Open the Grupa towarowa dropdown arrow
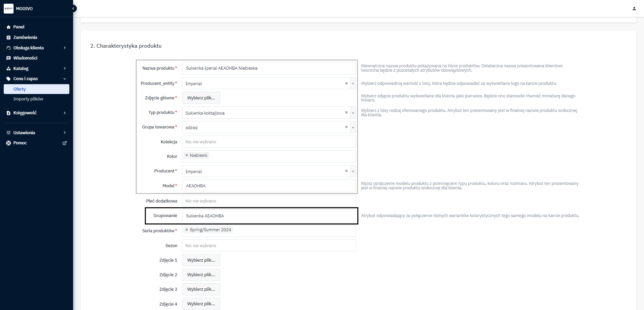The width and height of the screenshot is (644, 310). 353,127
